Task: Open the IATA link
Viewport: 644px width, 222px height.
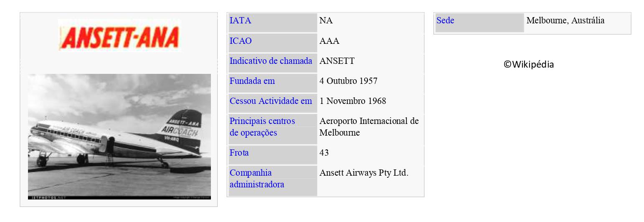Action: tap(241, 20)
